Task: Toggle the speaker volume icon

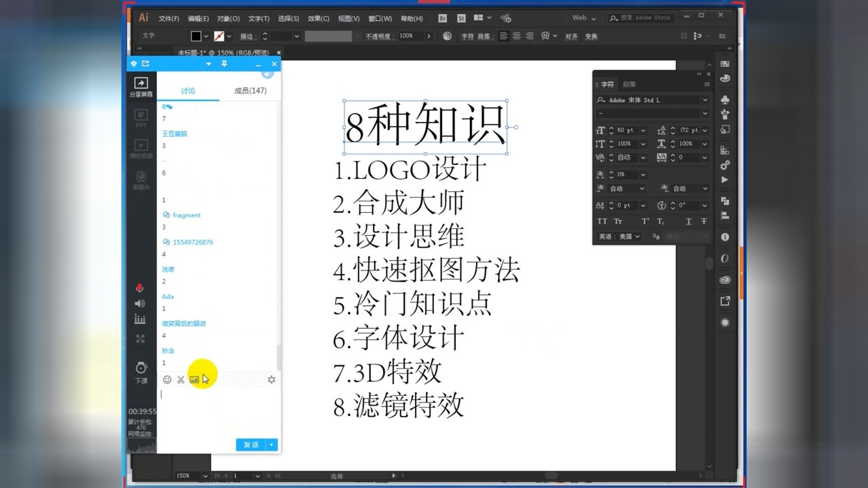Action: [x=140, y=304]
